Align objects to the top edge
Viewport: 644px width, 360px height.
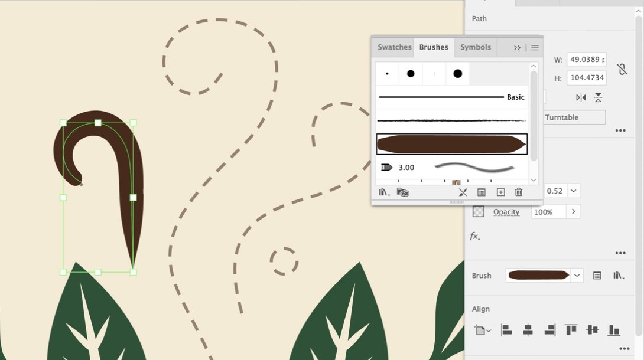571,330
